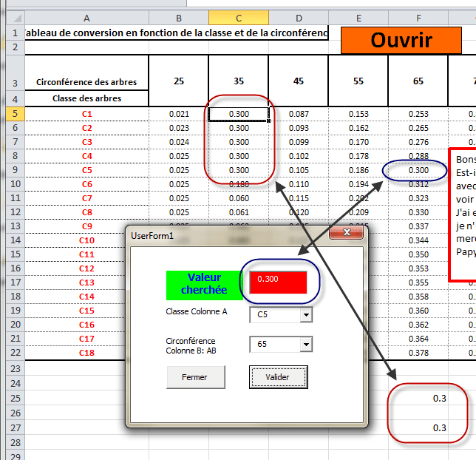476x460 pixels.
Task: Click the orange Ouvrir button
Action: tap(401, 40)
